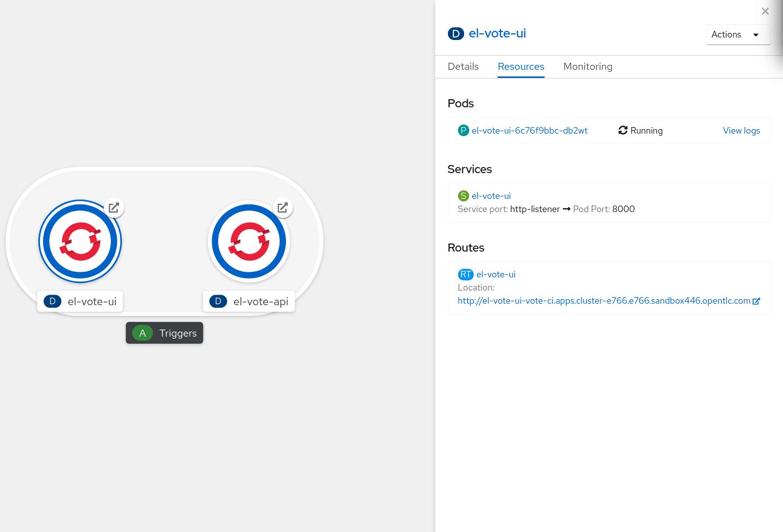The image size is (783, 532).
Task: Select the el-vote-ui deployment node circle
Action: click(x=80, y=241)
